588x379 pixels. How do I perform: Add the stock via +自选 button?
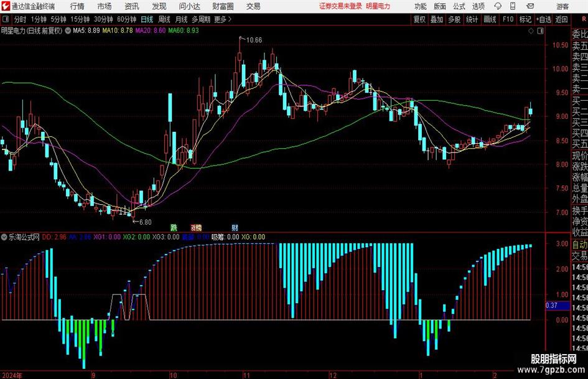[544, 19]
